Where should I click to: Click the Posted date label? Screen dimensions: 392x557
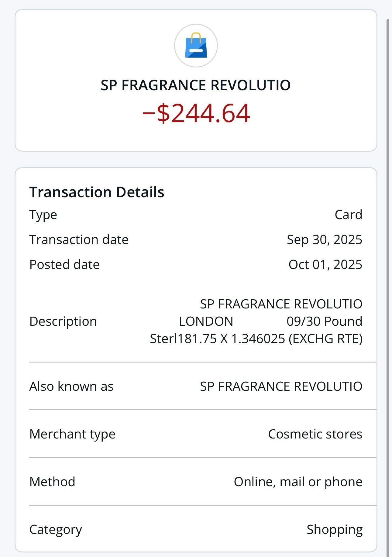(x=64, y=264)
